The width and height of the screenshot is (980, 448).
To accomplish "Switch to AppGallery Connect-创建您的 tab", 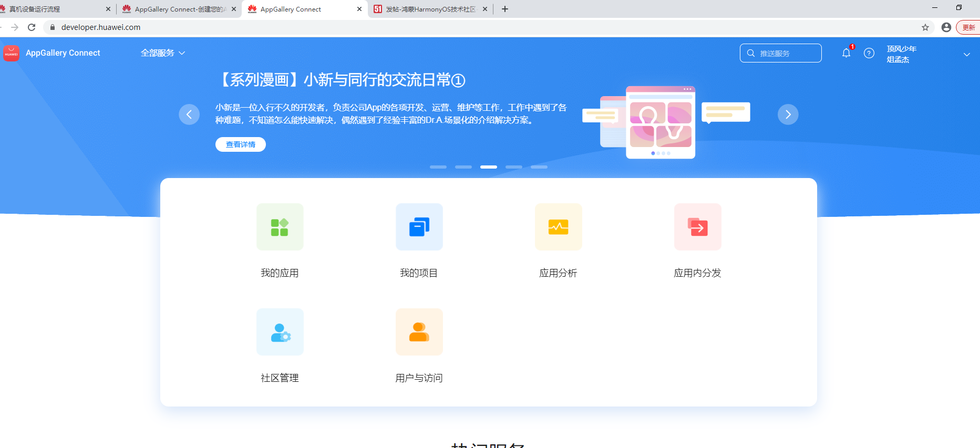I will tap(179, 9).
